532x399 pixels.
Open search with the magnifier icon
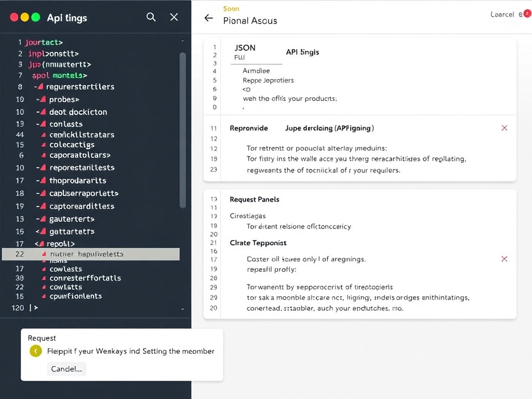[151, 17]
